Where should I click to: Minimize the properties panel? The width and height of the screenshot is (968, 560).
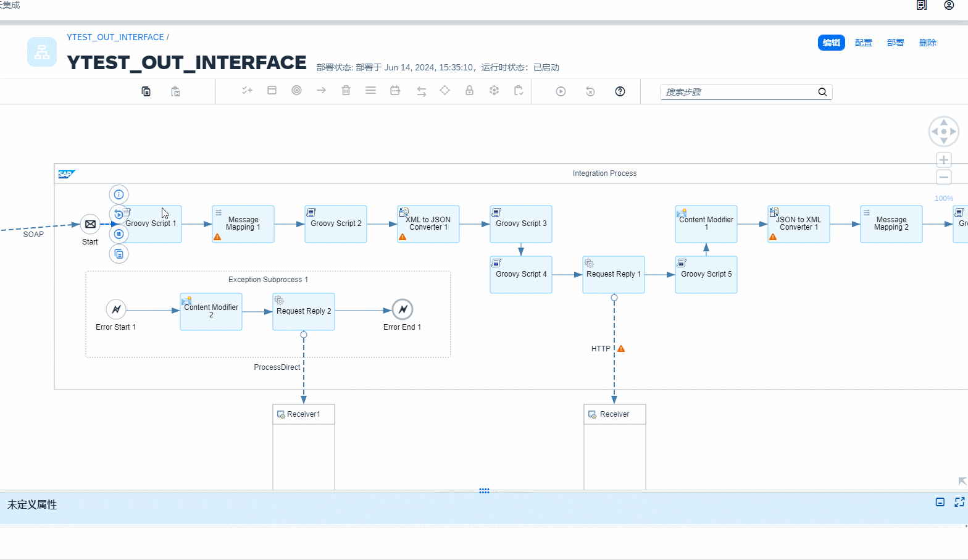(940, 502)
